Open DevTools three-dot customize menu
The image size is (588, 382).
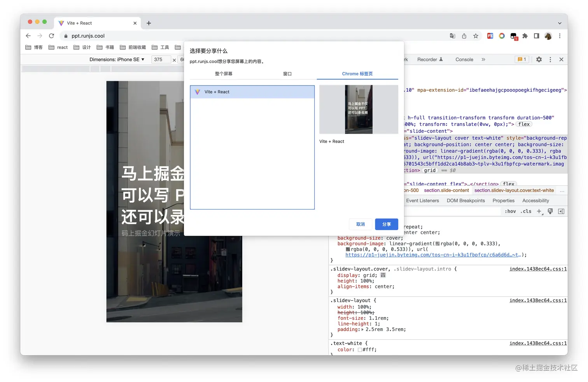[x=550, y=59]
